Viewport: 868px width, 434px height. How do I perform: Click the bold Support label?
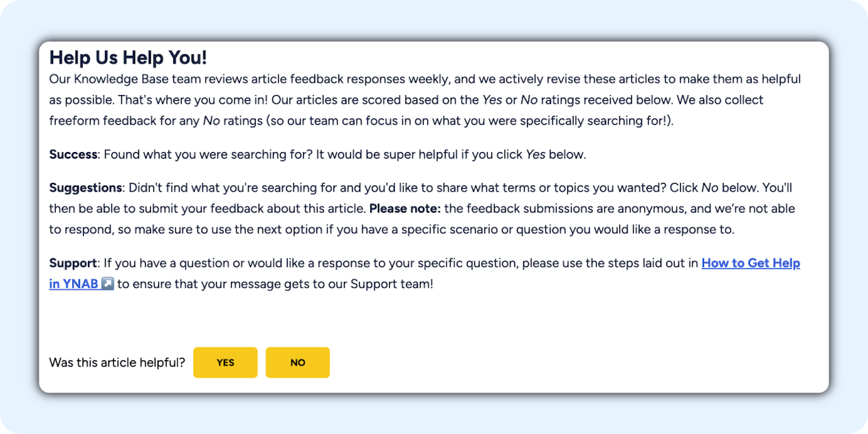pos(73,264)
